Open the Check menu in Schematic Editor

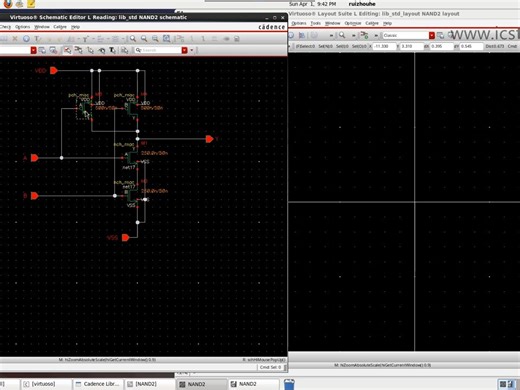(x=5, y=27)
